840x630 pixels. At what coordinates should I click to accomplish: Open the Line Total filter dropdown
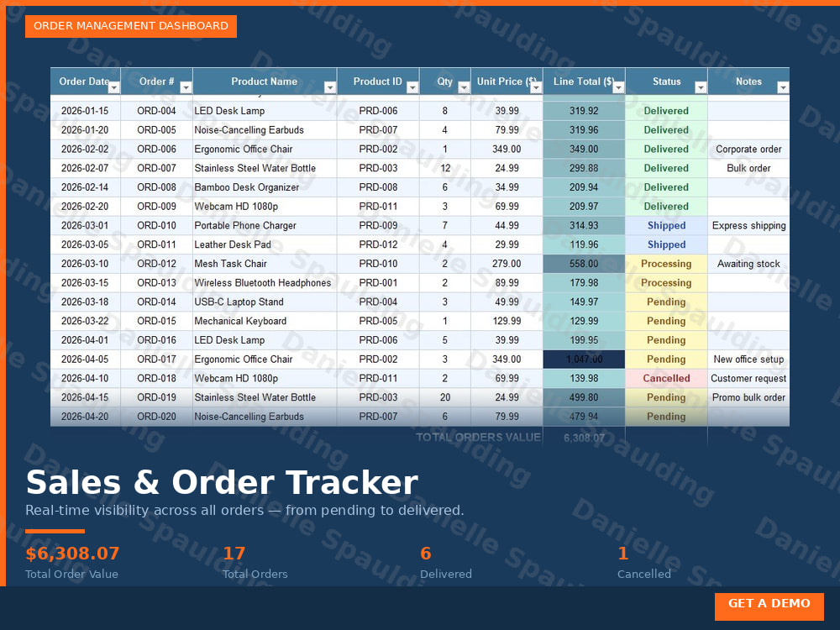point(618,88)
